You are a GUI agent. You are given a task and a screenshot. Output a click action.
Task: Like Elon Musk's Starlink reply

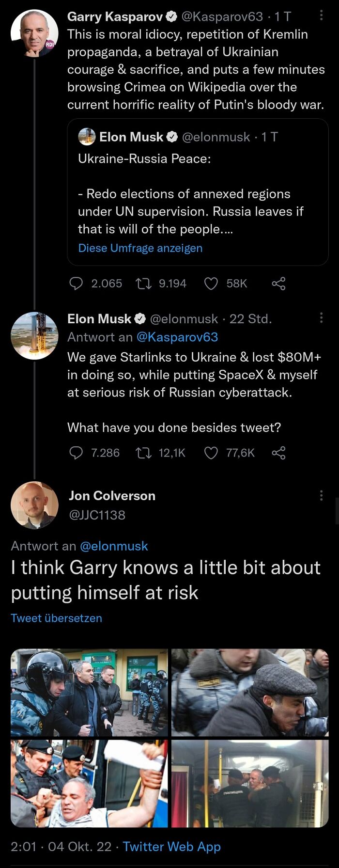point(211,453)
